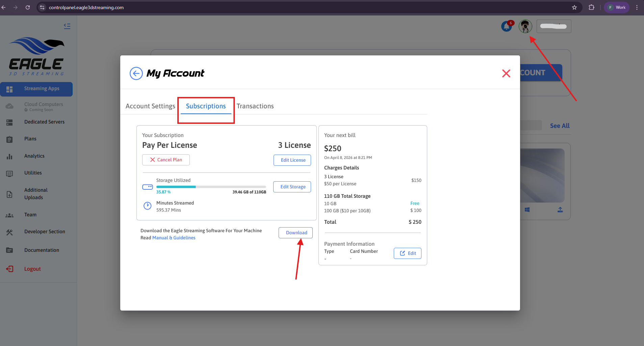The image size is (644, 346).
Task: Click the back arrow beside My Account
Action: [136, 73]
